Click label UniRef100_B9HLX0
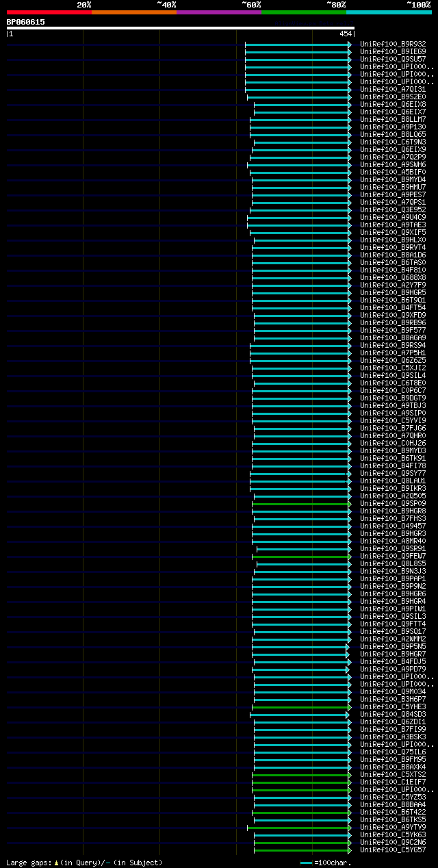The height and width of the screenshot is (868, 438). [393, 240]
